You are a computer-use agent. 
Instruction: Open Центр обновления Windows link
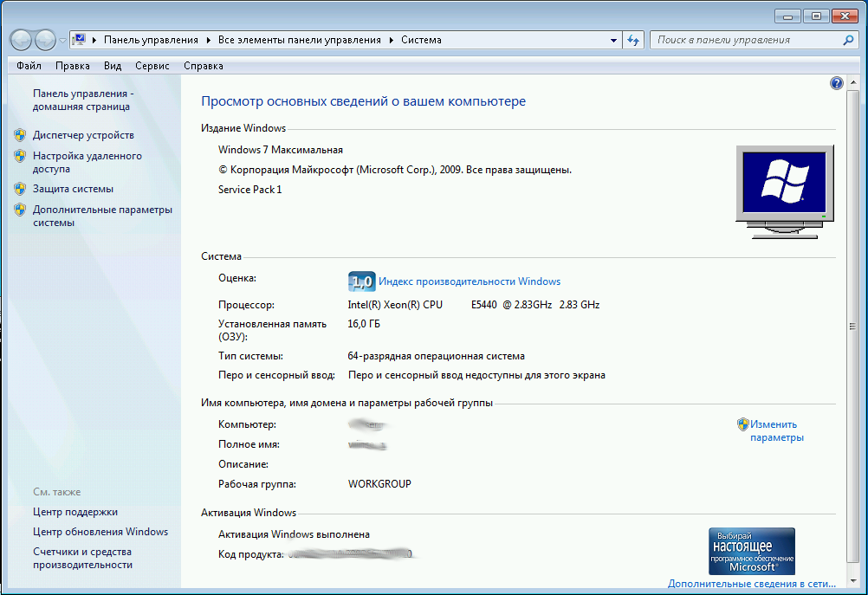100,532
